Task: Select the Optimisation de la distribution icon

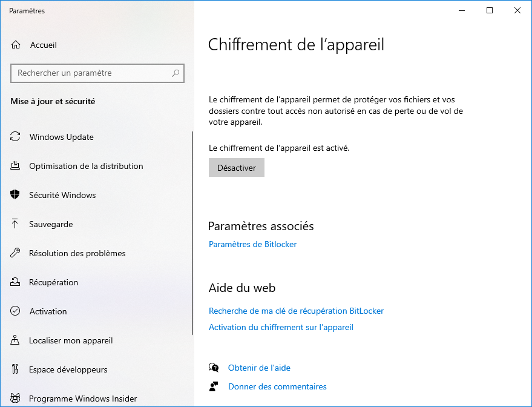Action: tap(15, 166)
